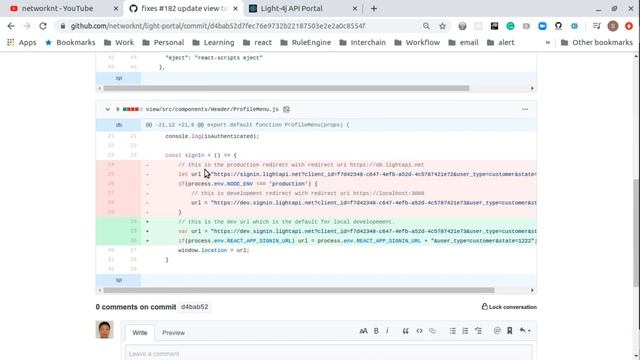Open the Workflow bookmarks folder
The image size is (640, 360).
[417, 42]
